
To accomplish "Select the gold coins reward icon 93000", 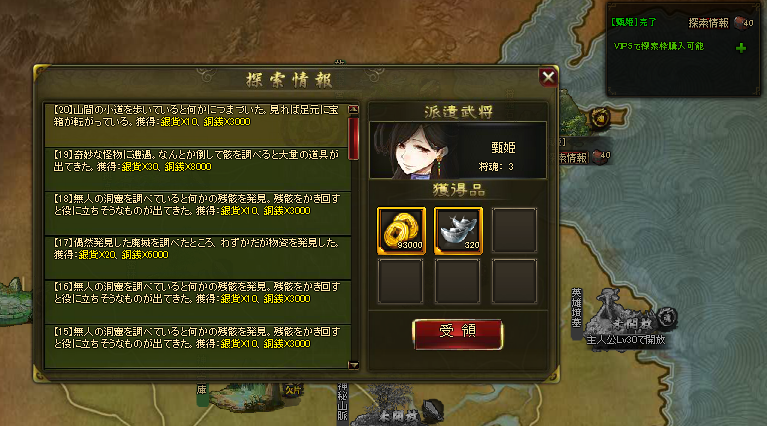I will pyautogui.click(x=401, y=231).
